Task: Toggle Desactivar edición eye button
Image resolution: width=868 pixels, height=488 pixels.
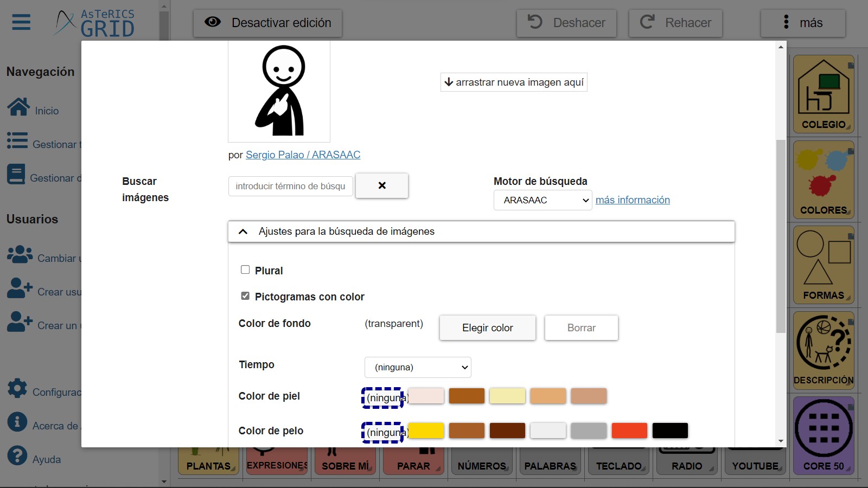Action: (267, 23)
